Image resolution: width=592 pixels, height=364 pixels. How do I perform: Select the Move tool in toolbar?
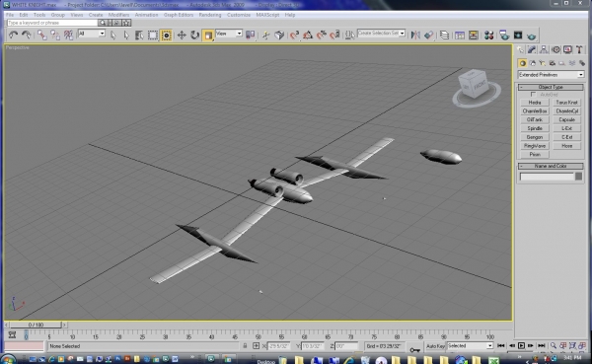(182, 36)
